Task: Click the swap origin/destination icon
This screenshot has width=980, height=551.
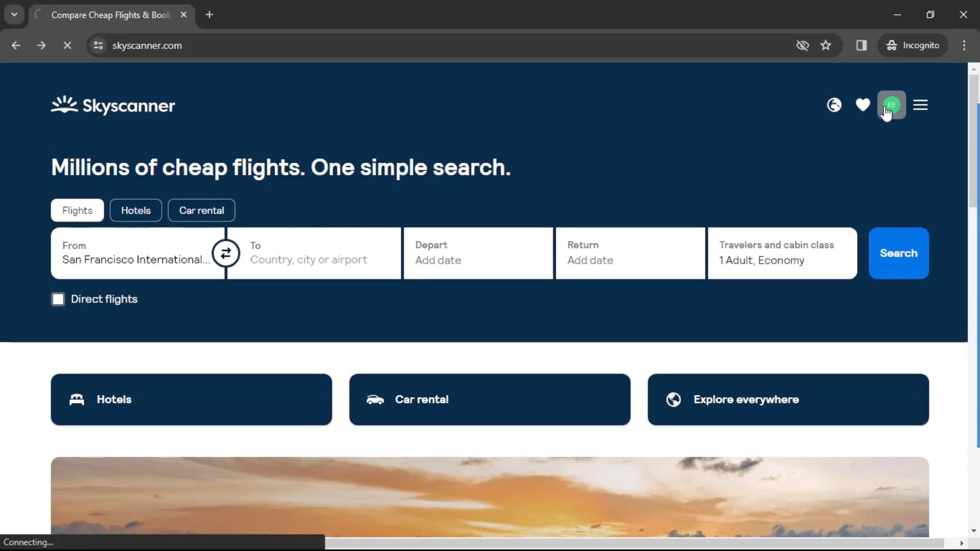Action: pyautogui.click(x=225, y=253)
